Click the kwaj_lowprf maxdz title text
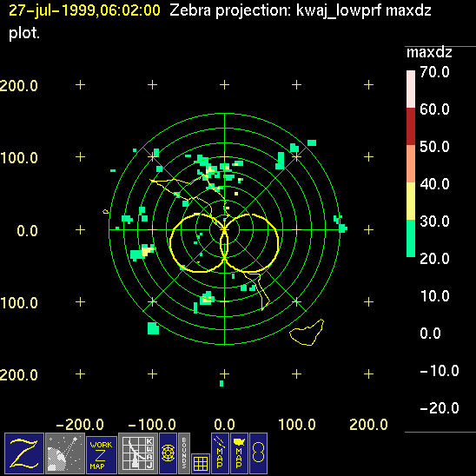Screen dimensions: 476x476 (364, 11)
